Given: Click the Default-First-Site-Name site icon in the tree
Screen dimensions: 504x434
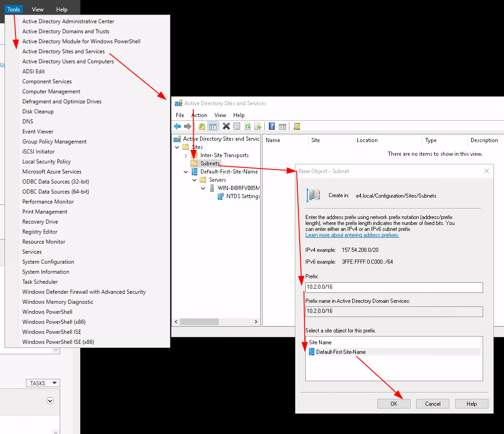Looking at the screenshot, I should point(195,172).
